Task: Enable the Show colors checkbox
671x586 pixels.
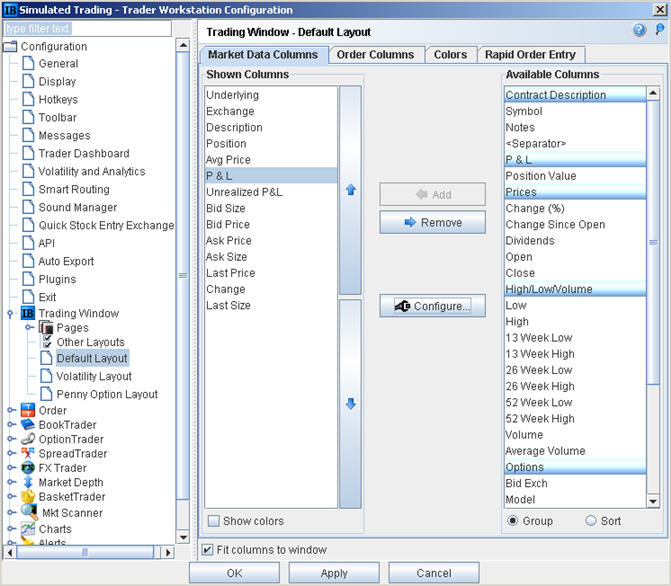Action: pyautogui.click(x=213, y=521)
